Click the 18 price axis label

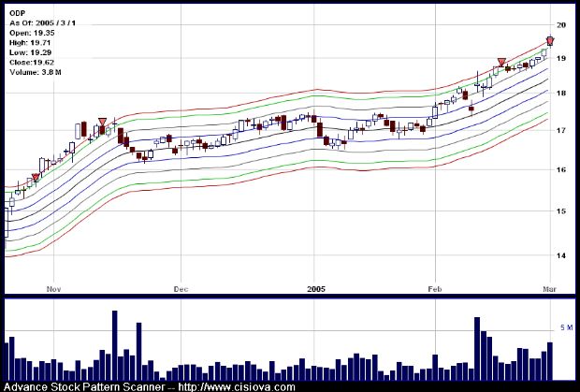coord(561,94)
